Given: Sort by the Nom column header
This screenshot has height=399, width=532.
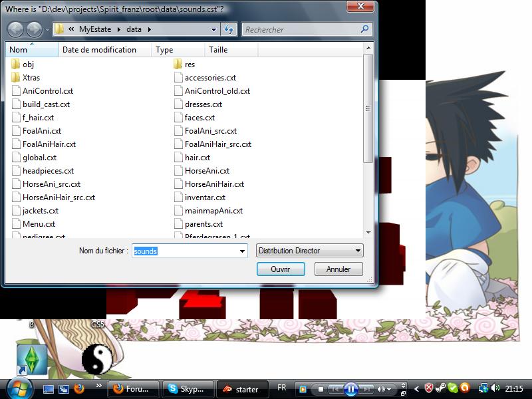Looking at the screenshot, I should [x=31, y=49].
